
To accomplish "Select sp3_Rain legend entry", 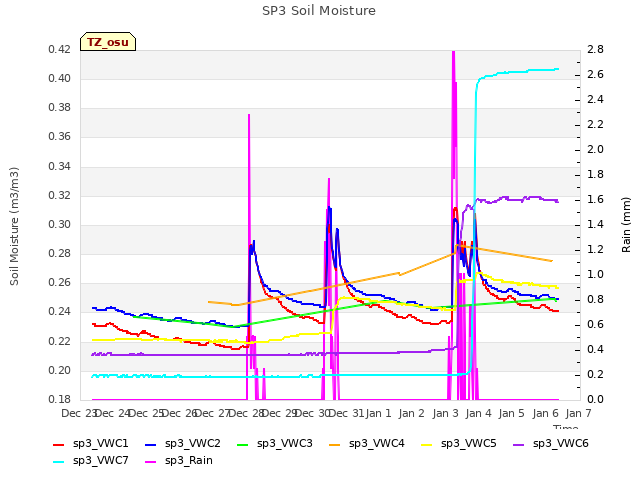I will pyautogui.click(x=179, y=460).
